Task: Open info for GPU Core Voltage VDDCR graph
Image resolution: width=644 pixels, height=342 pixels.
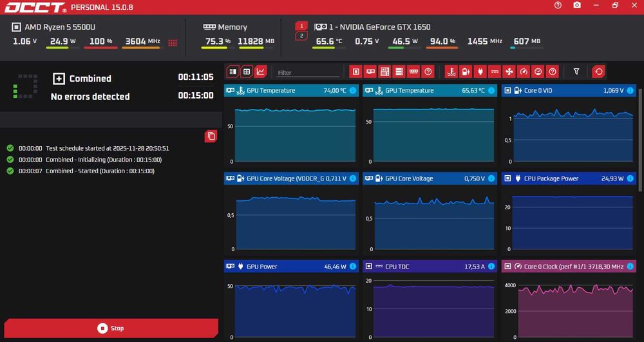Action: tap(353, 178)
